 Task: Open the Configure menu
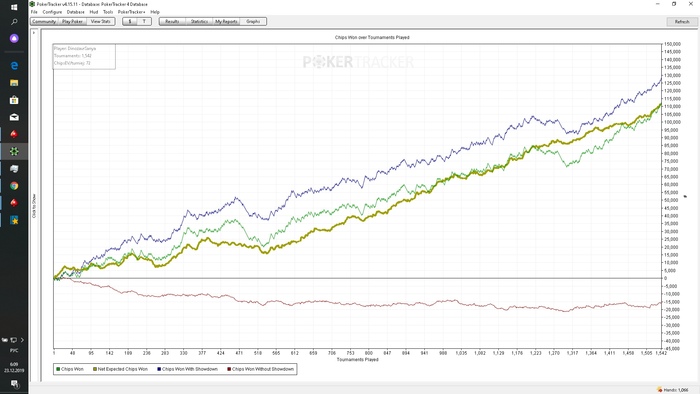(x=52, y=12)
